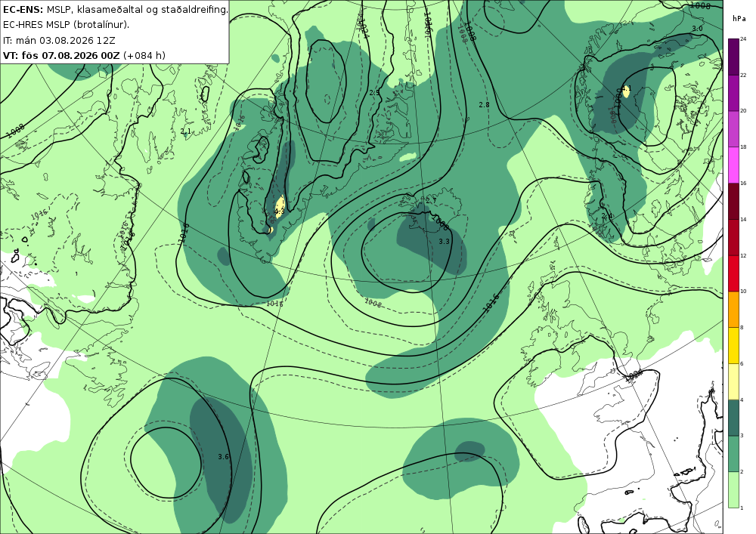Screen dimensions: 756x534
Task: Click the legend tick label '10'
Action: point(743,292)
